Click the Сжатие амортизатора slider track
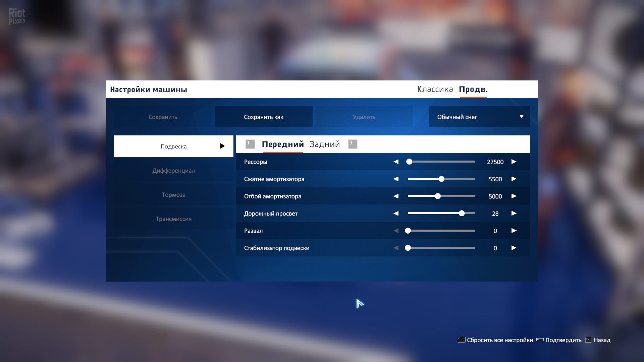Screen dimensions: 644x362 [x=460, y=179]
